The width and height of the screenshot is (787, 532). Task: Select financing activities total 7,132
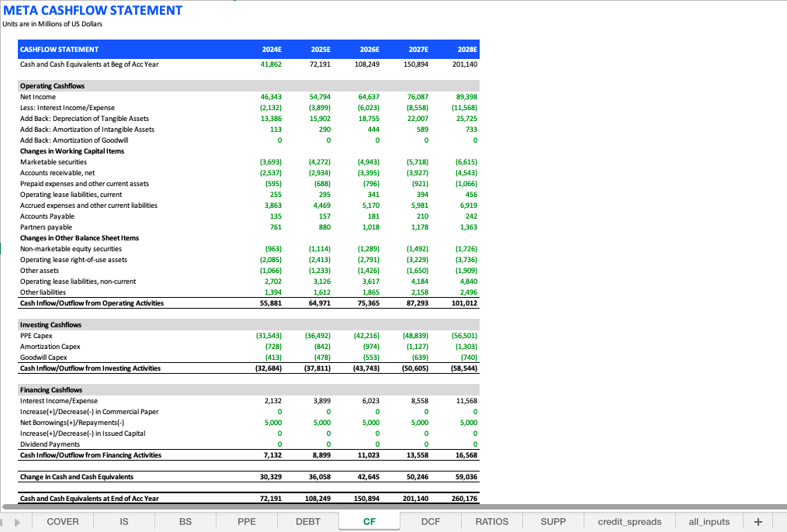pyautogui.click(x=273, y=455)
